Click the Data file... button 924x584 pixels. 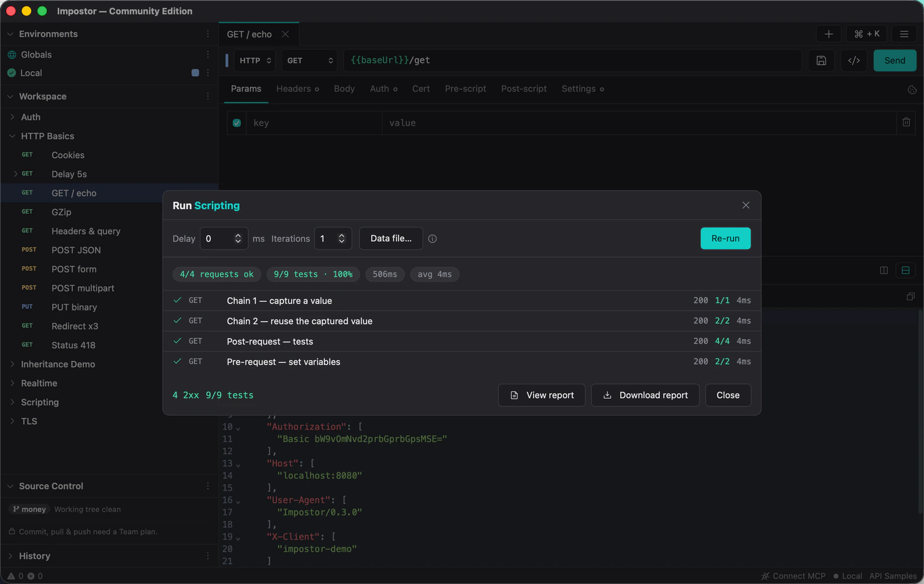pos(391,238)
